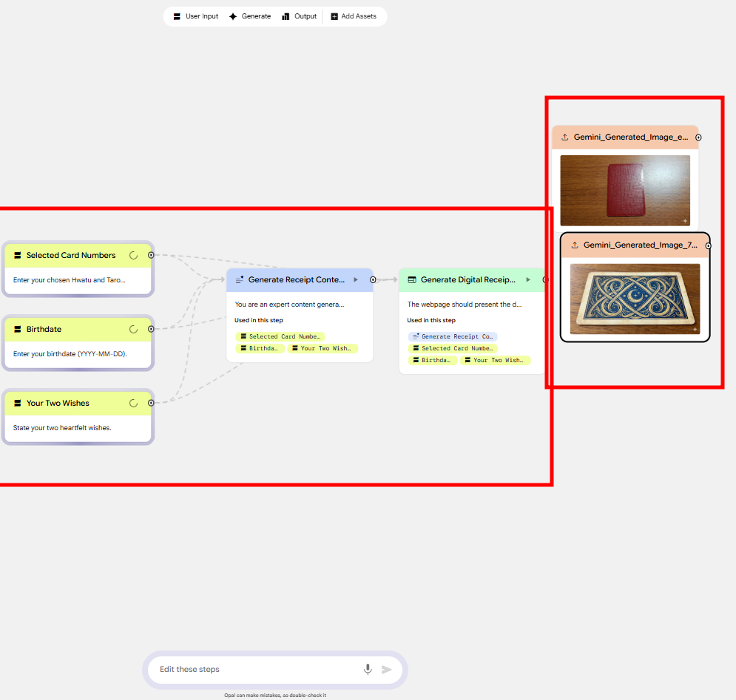The height and width of the screenshot is (700, 736).
Task: Click the Birthdate node input icon
Action: tap(17, 330)
